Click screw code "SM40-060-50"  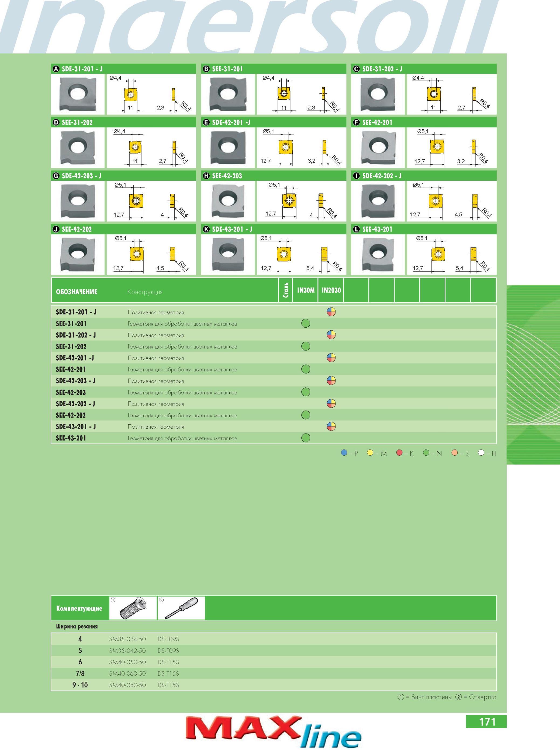click(127, 674)
